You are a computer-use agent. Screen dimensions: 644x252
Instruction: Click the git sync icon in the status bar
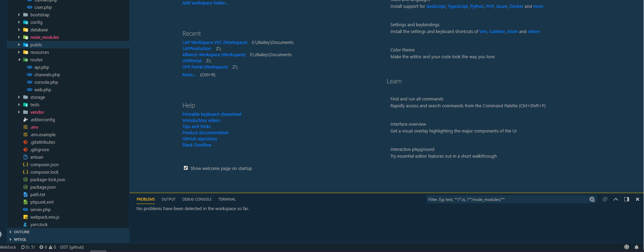coord(23,247)
